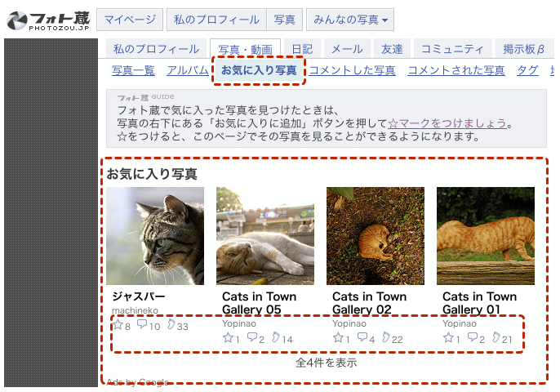The image size is (560, 392).
Task: Open the メール tab
Action: [347, 49]
